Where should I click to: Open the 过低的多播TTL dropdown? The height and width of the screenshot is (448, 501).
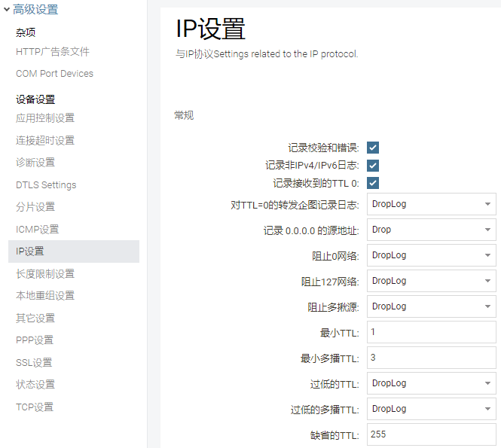click(x=432, y=409)
